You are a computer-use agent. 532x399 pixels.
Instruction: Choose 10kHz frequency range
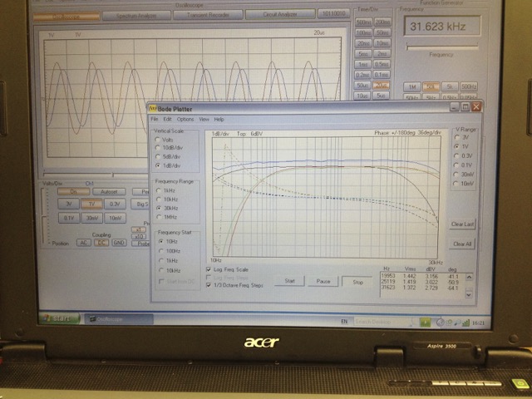(x=167, y=199)
